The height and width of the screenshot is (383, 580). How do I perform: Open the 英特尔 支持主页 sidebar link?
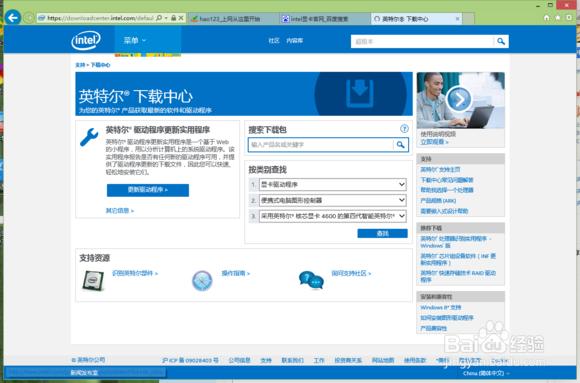click(x=440, y=169)
